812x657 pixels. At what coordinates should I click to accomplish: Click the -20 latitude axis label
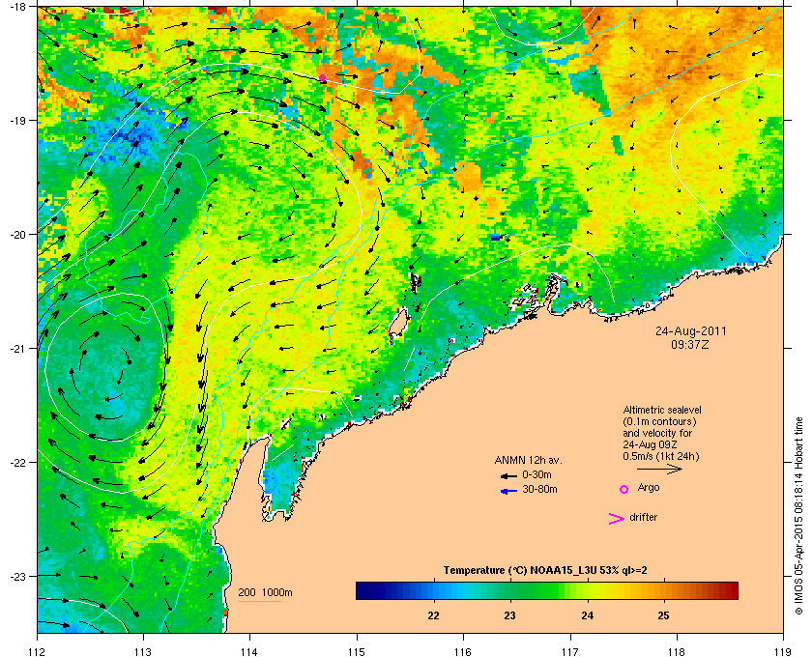click(x=17, y=235)
